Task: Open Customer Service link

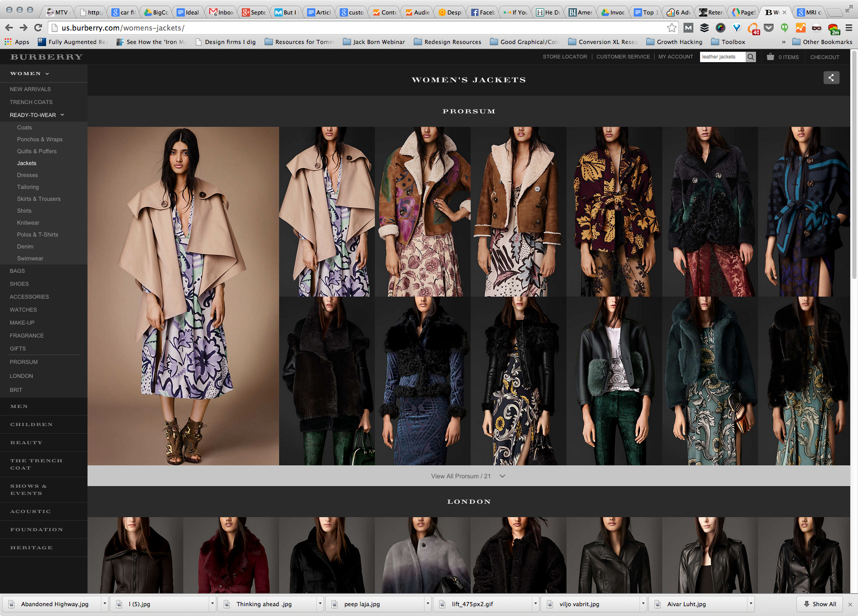Action: pyautogui.click(x=623, y=57)
